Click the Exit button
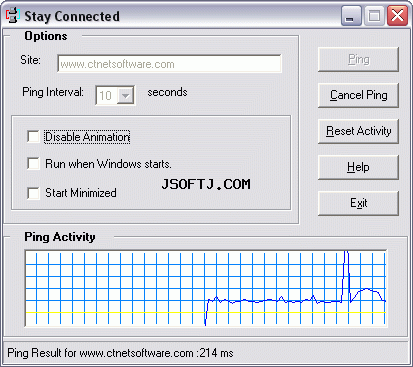This screenshot has width=413, height=367. pyautogui.click(x=358, y=203)
